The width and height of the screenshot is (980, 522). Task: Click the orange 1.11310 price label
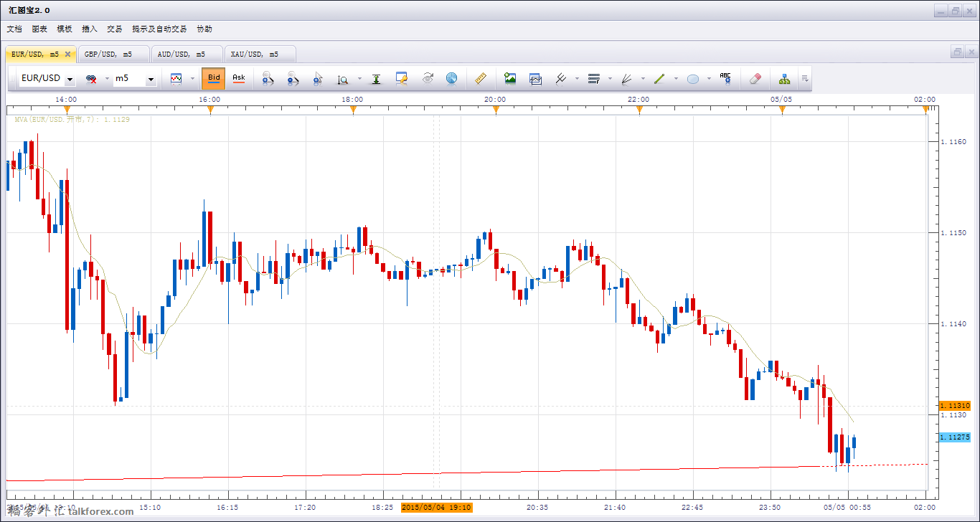click(954, 406)
